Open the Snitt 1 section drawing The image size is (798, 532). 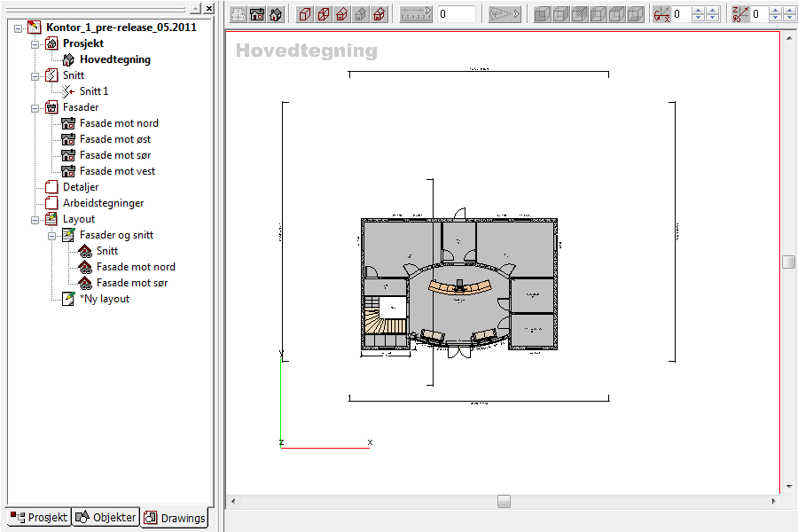(x=94, y=91)
